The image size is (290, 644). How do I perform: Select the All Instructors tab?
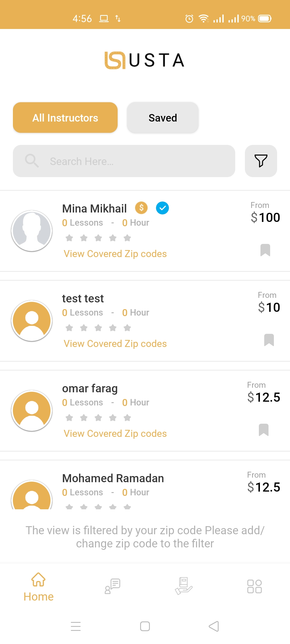click(65, 118)
